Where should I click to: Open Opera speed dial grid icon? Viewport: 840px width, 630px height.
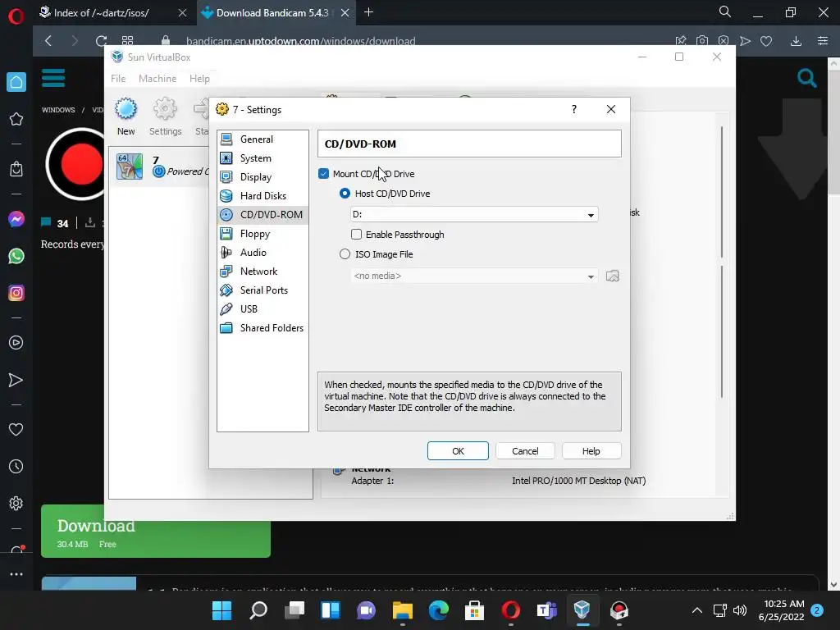(127, 41)
